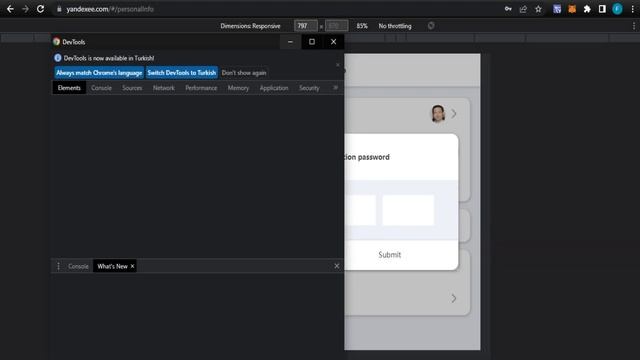This screenshot has height=360, width=640.
Task: Click the Submit button in the dialog
Action: (x=389, y=255)
